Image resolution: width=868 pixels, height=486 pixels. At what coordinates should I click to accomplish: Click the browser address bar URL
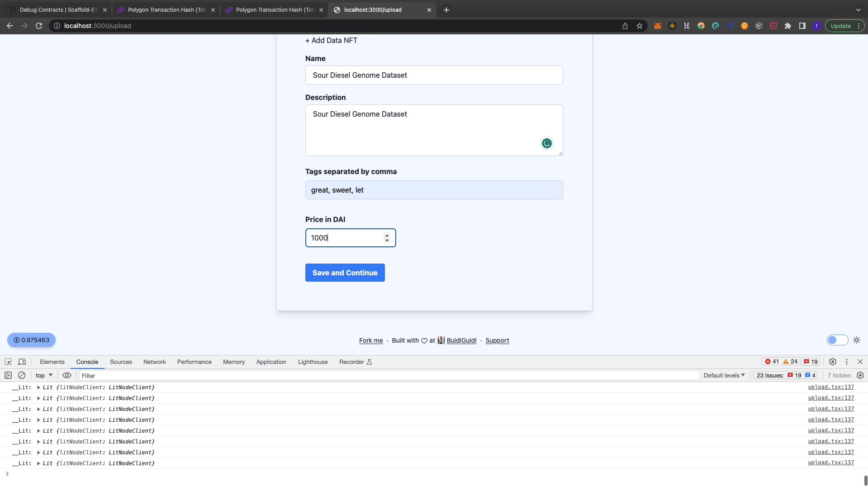pyautogui.click(x=98, y=26)
